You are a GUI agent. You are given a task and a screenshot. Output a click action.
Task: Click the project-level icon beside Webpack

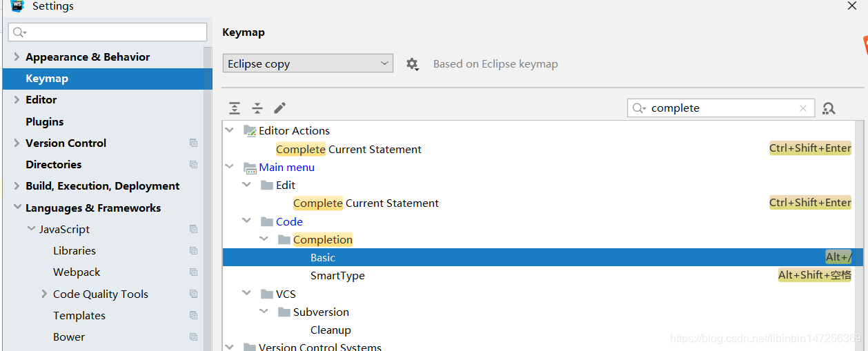click(193, 272)
